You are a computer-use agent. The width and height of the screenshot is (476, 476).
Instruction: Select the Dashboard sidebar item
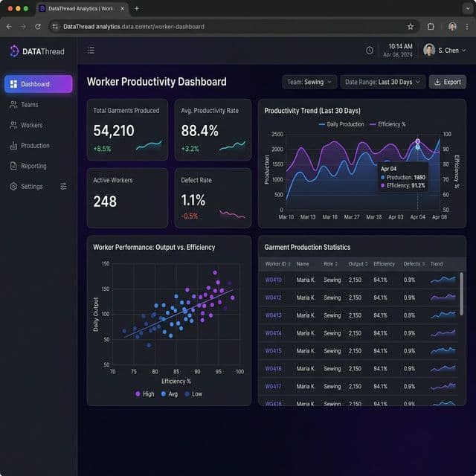(39, 84)
